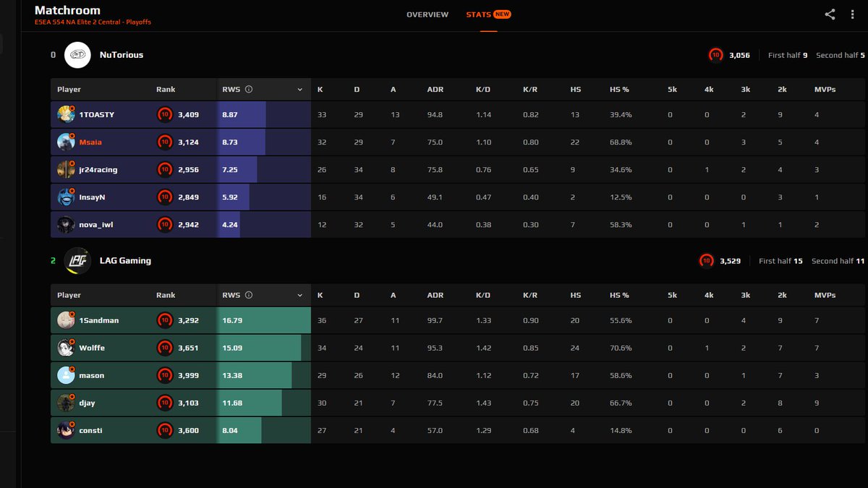
Task: Click nova_iwl's 2,942 rank value
Action: tap(188, 225)
